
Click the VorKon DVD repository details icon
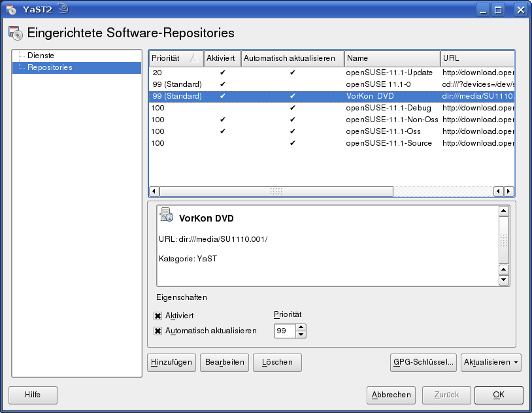(x=167, y=215)
